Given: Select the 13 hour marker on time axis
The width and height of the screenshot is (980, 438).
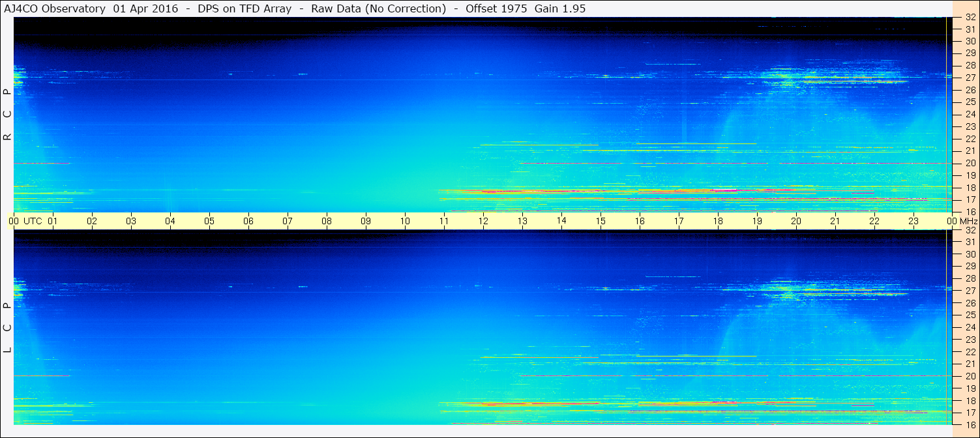Looking at the screenshot, I should (522, 221).
